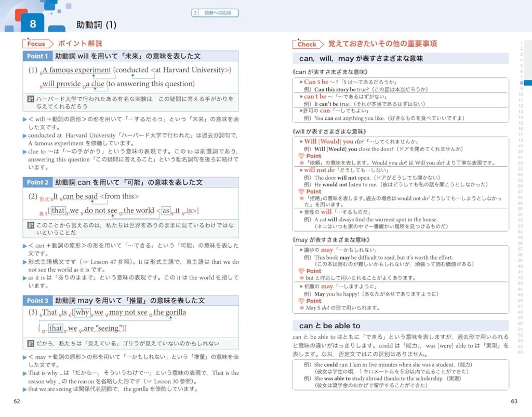
Task: Click the blue triangle bullet before '< may +動詞の原形>'
Action: click(x=25, y=357)
